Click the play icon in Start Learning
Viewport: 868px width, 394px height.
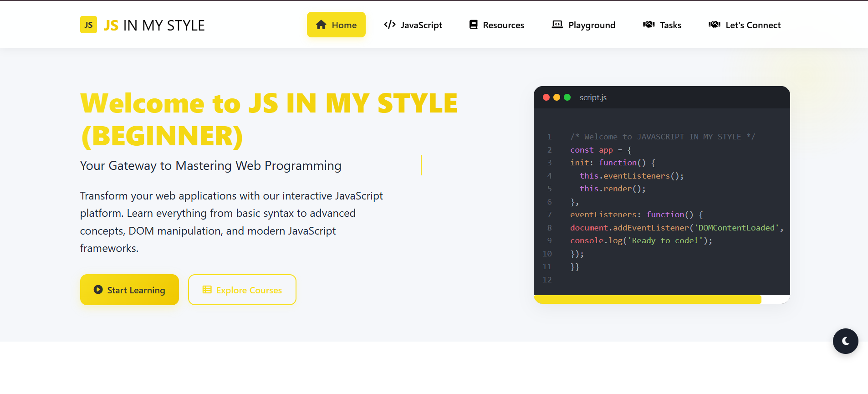[98, 290]
